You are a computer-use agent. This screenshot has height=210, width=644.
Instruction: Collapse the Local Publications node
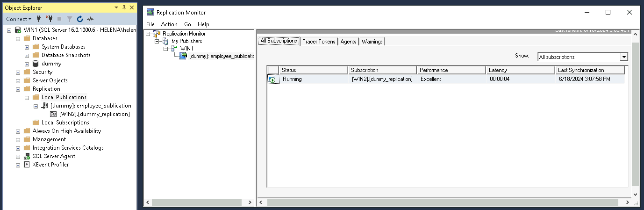coord(27,97)
